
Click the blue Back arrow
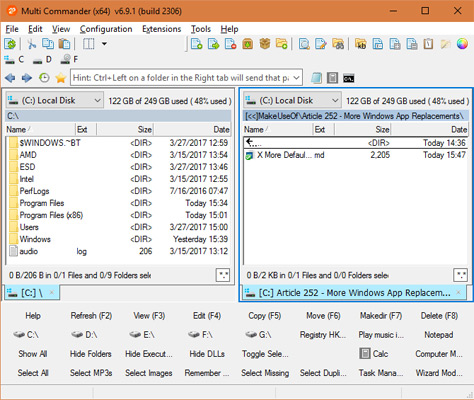coord(10,78)
